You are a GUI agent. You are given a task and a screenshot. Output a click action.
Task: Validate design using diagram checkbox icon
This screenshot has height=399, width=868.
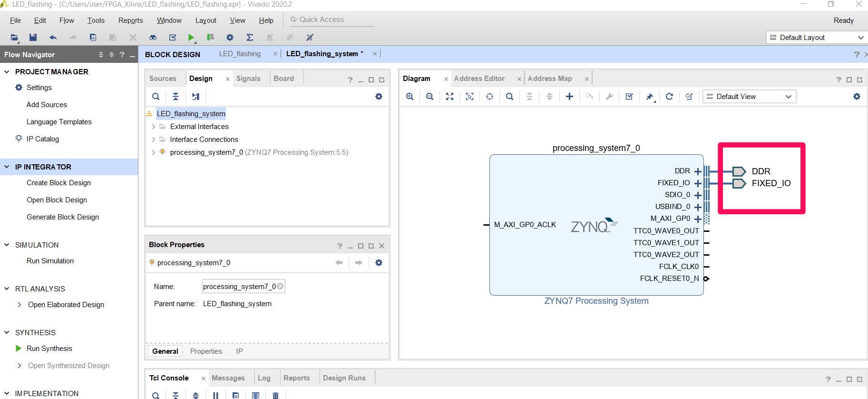coord(629,97)
